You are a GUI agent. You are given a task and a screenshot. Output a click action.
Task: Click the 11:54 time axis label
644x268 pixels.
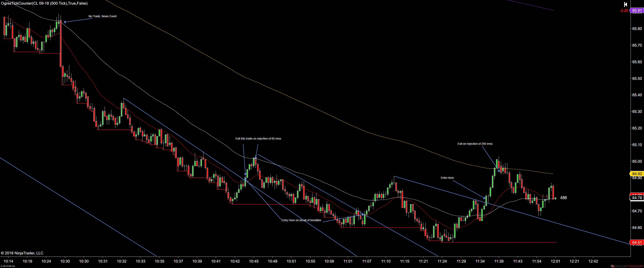coord(537,261)
